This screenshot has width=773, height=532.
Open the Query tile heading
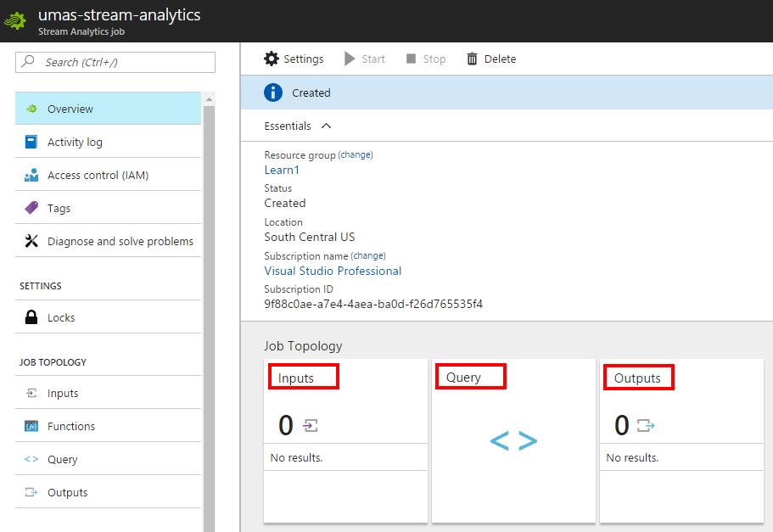[463, 378]
